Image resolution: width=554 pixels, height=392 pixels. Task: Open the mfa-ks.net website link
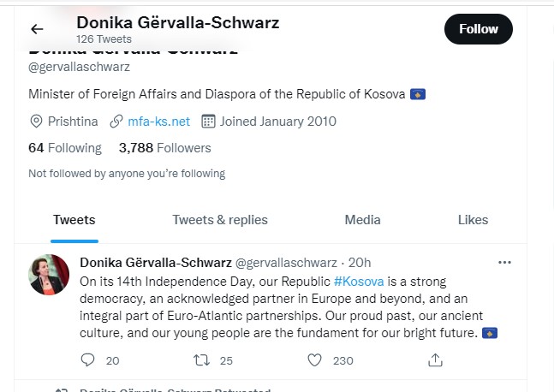click(x=158, y=122)
